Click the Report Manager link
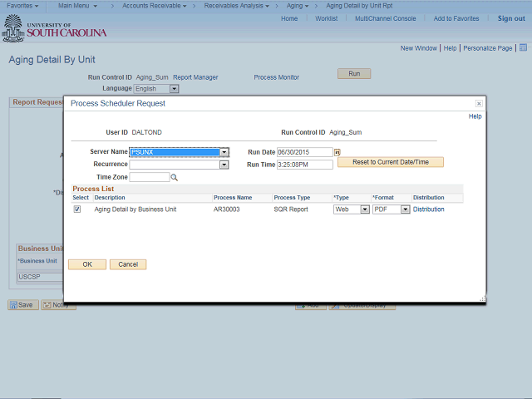 (195, 77)
